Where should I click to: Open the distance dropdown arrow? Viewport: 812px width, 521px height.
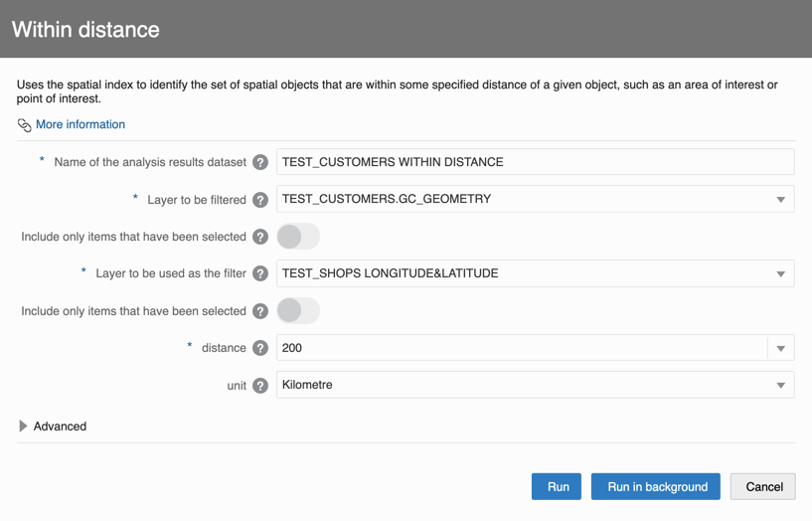coord(780,349)
